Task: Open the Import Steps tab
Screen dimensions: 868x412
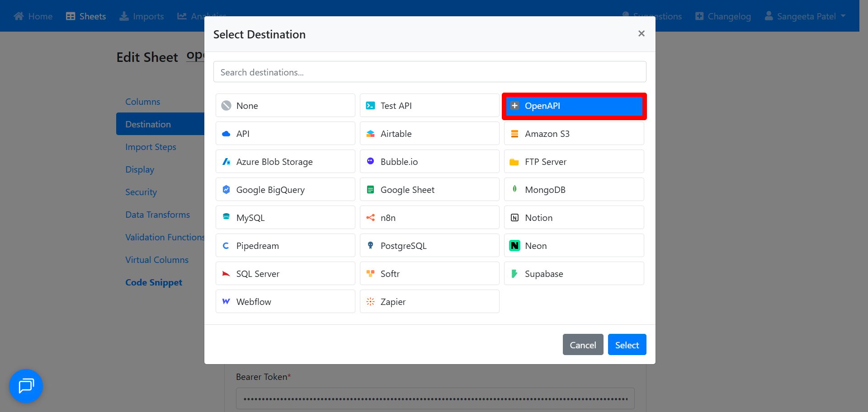Action: [x=151, y=146]
